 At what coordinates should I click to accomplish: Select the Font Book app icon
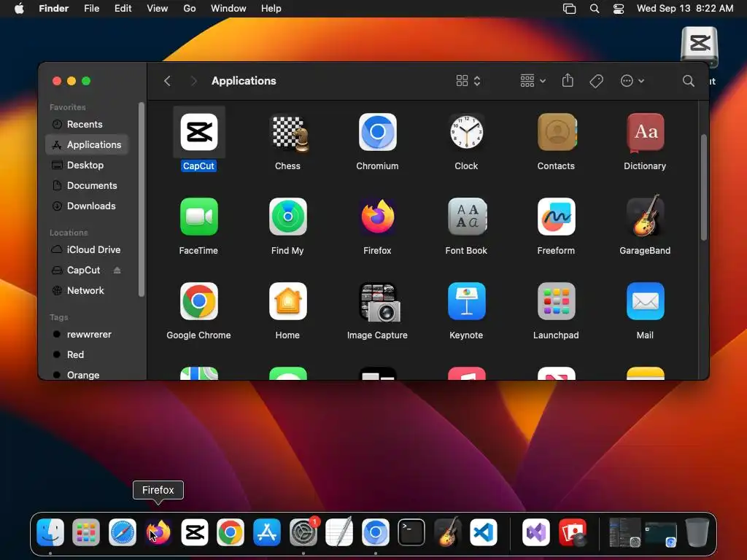(x=467, y=217)
